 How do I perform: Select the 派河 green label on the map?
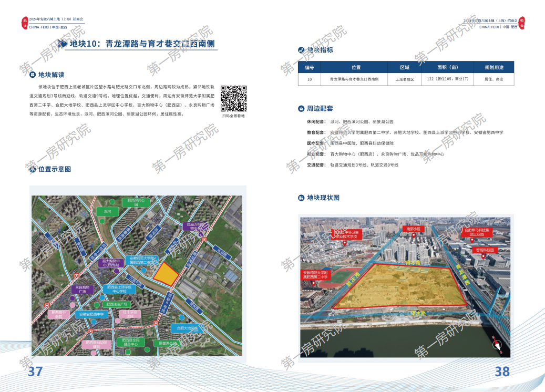coord(108,211)
